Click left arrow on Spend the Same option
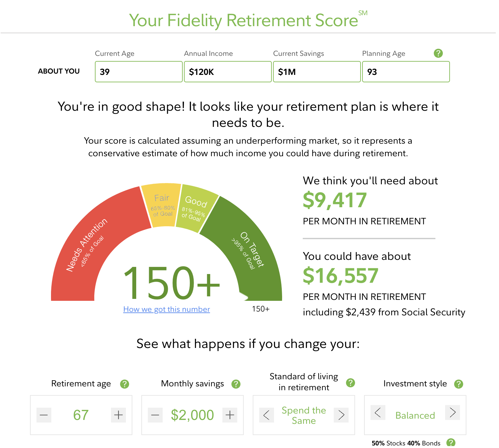The image size is (499, 448). pyautogui.click(x=266, y=415)
